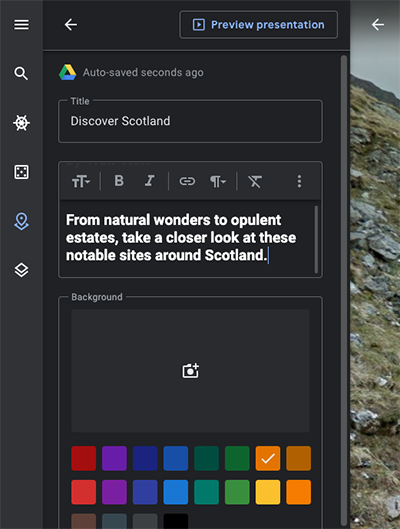
Task: Select the light green swatch in second row
Action: click(237, 492)
